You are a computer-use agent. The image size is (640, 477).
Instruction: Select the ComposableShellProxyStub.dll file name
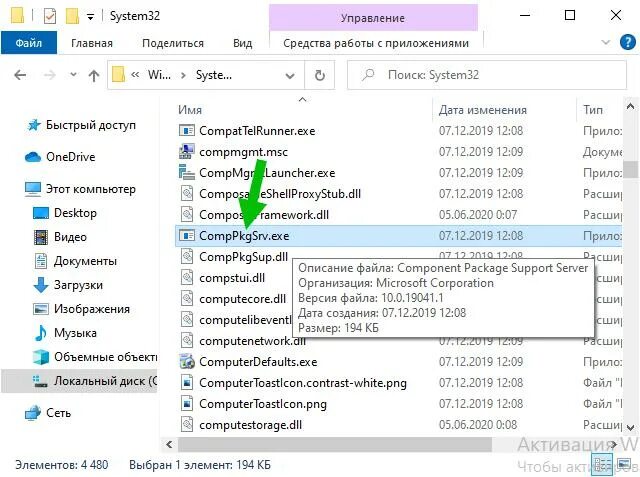pos(280,193)
